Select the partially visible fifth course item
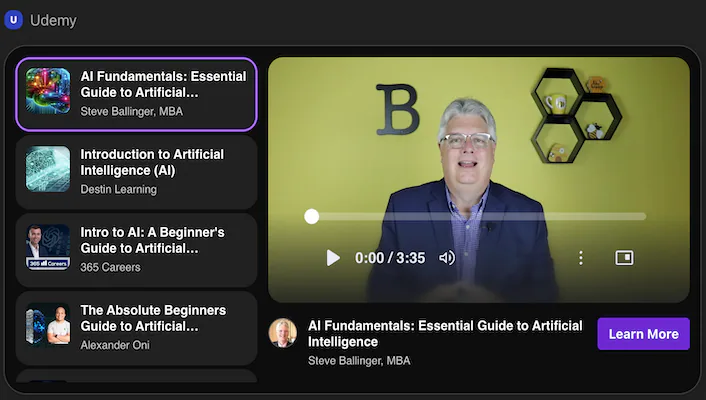The height and width of the screenshot is (400, 706). pyautogui.click(x=136, y=378)
